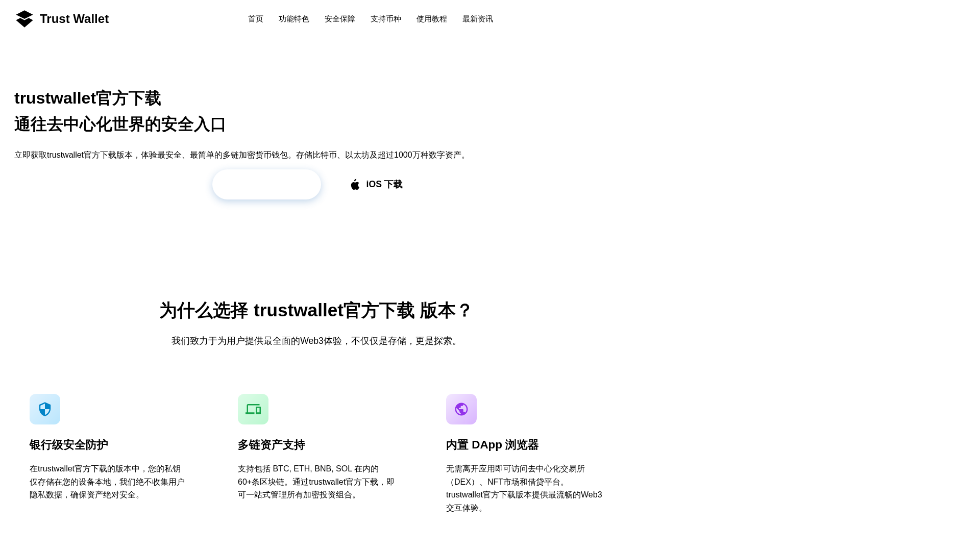This screenshot has width=980, height=551.
Task: Click the description mentioning DEX and NFT市场
Action: (x=524, y=488)
